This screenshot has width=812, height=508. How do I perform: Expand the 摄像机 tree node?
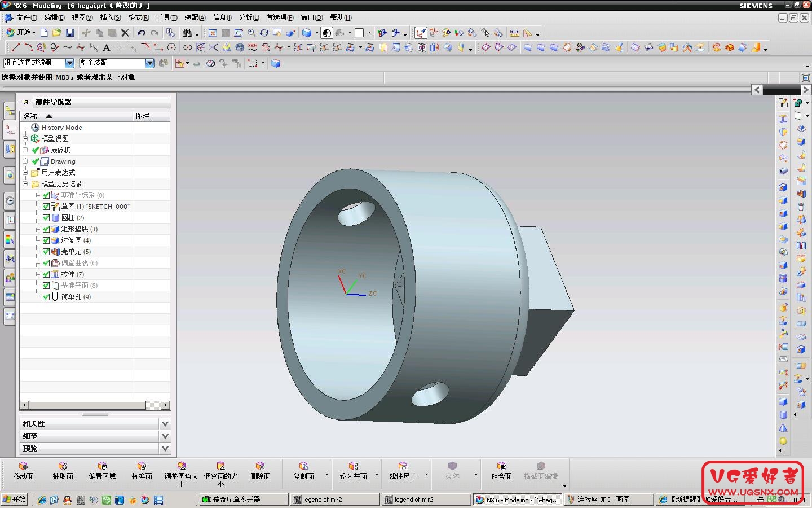pyautogui.click(x=25, y=150)
